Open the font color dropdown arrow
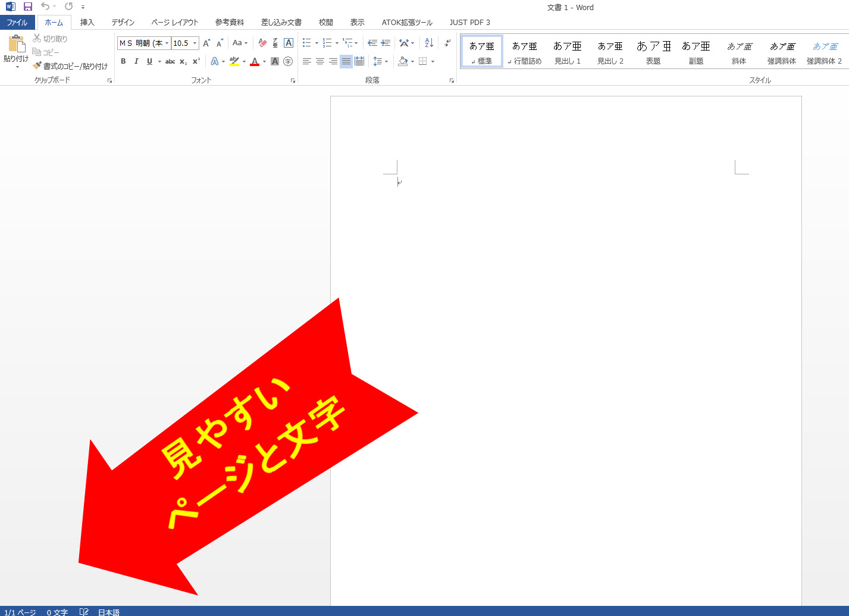849x616 pixels. (264, 61)
